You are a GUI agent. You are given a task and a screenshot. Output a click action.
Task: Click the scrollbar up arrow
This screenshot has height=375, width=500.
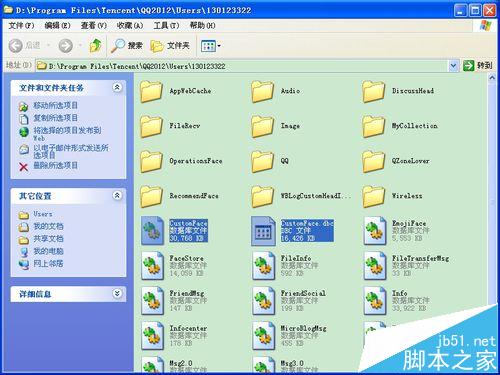click(x=492, y=78)
